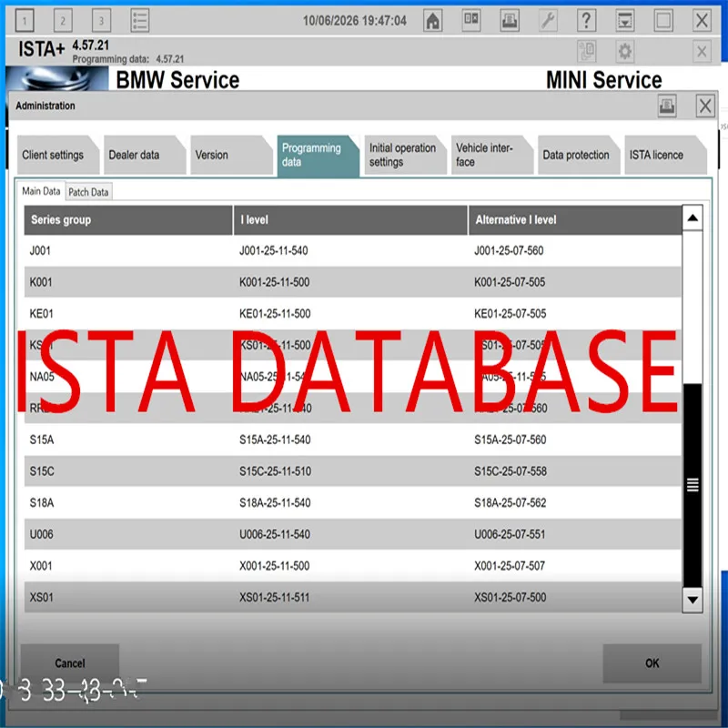This screenshot has height=728, width=728.
Task: Click the scrollbar down arrow
Action: tap(693, 600)
